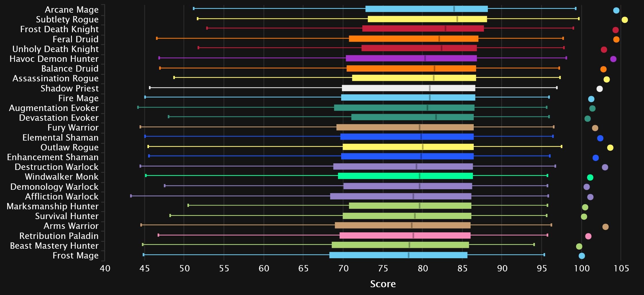Click the Elemental Shaman blue box
The width and height of the screenshot is (644, 295).
tap(407, 137)
